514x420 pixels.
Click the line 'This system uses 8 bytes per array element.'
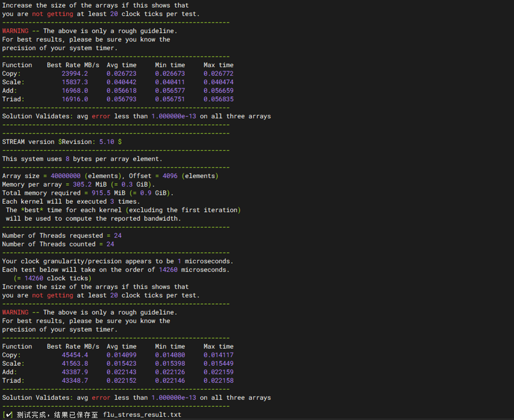click(x=82, y=159)
